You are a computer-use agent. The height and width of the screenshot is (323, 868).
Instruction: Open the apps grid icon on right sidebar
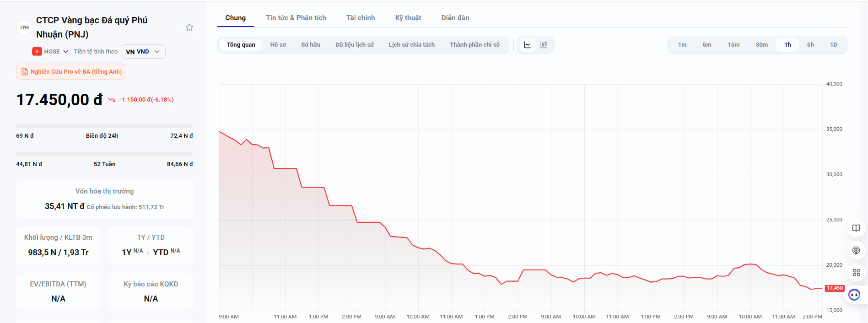click(856, 273)
